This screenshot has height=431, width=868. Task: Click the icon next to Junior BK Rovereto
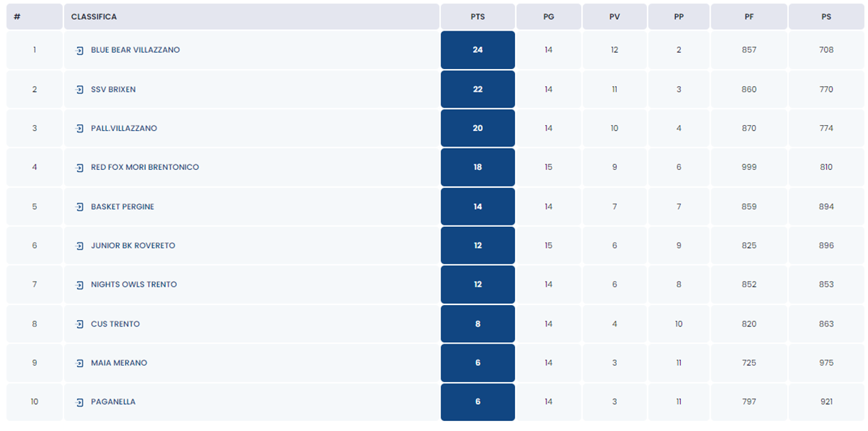80,246
